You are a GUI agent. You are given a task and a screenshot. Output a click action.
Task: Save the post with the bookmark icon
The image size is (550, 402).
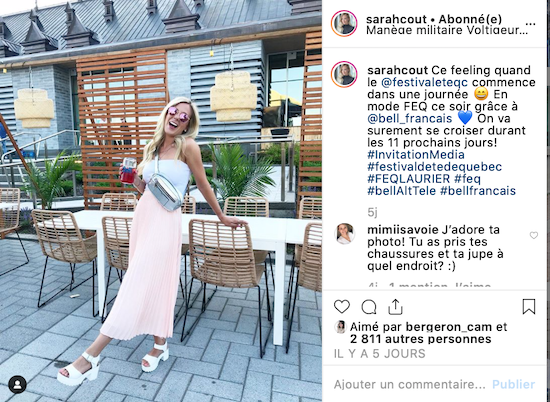point(529,307)
